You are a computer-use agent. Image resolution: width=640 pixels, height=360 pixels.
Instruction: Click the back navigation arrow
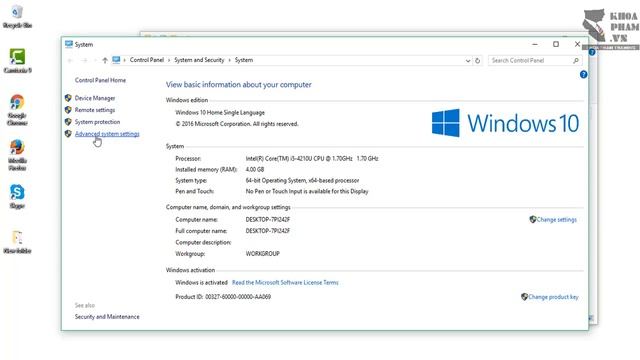tap(70, 60)
